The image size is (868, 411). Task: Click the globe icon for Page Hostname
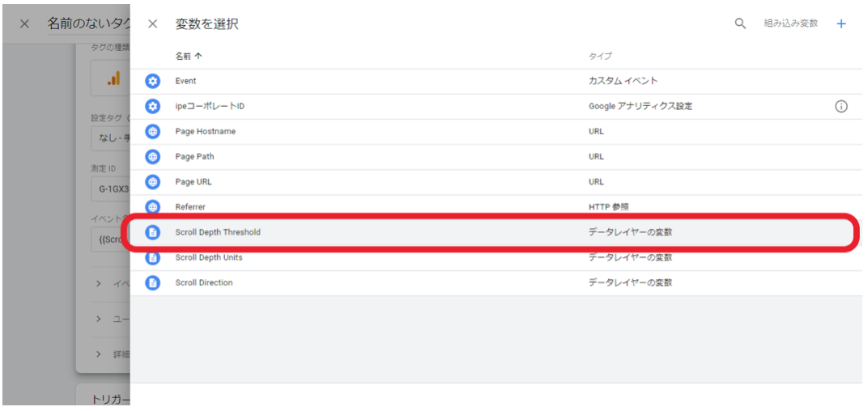153,131
